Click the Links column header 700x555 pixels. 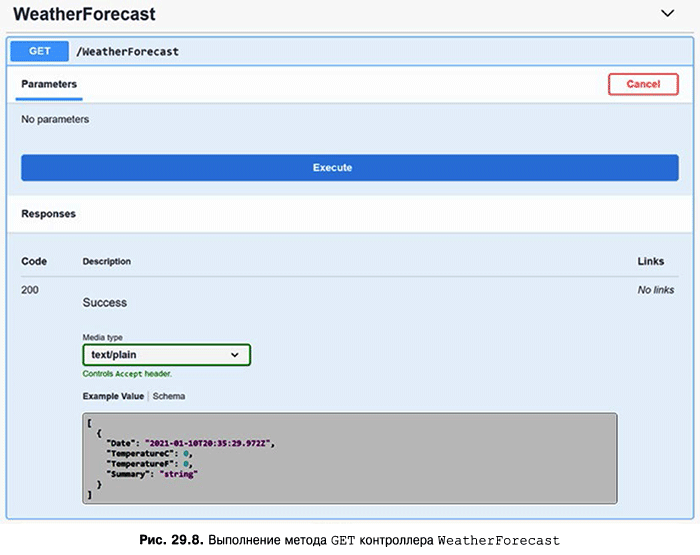tap(650, 261)
